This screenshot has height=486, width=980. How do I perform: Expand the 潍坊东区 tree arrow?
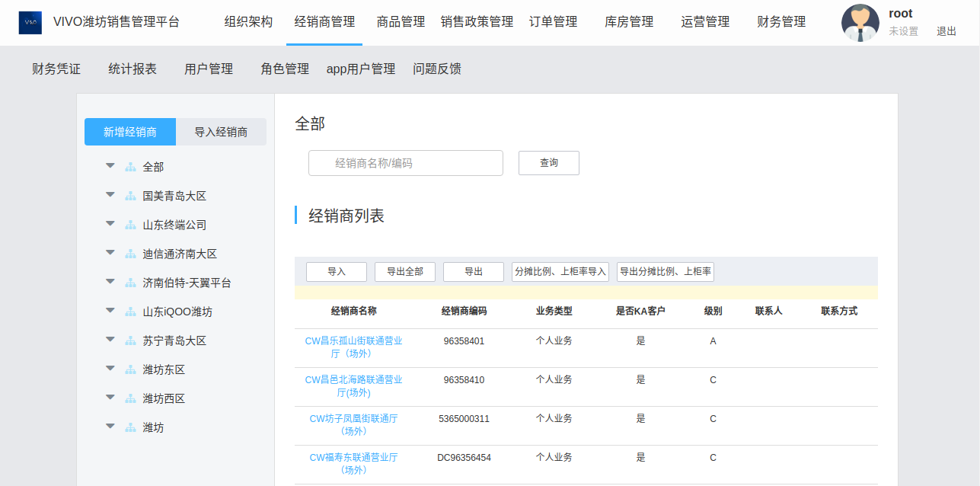[x=110, y=368]
